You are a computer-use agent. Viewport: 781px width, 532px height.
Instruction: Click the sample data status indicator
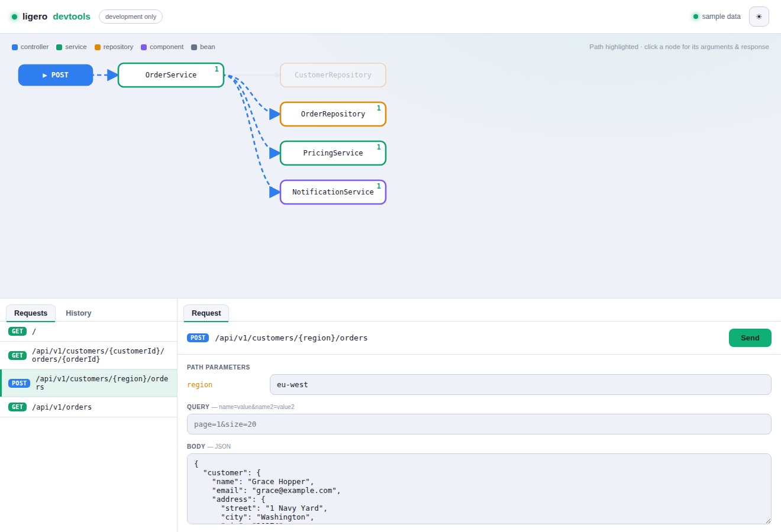pyautogui.click(x=717, y=17)
